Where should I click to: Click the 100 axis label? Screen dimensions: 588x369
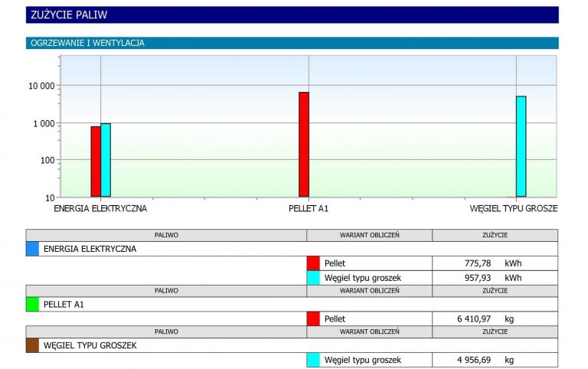[47, 160]
